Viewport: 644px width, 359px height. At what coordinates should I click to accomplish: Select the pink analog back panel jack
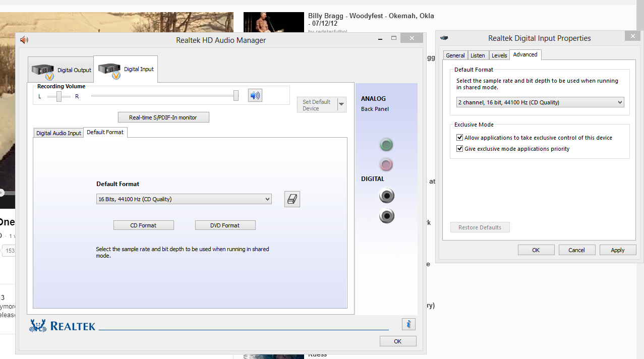tap(386, 164)
